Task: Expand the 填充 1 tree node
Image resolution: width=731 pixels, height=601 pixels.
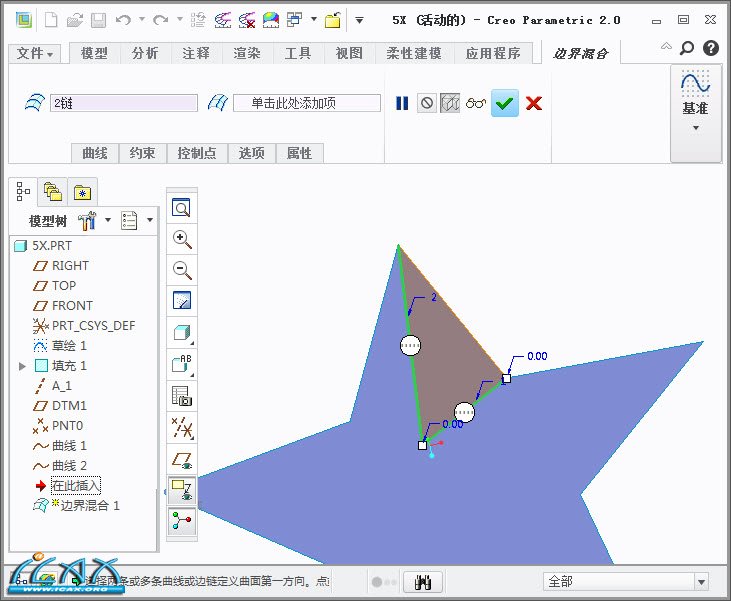Action: tap(22, 366)
